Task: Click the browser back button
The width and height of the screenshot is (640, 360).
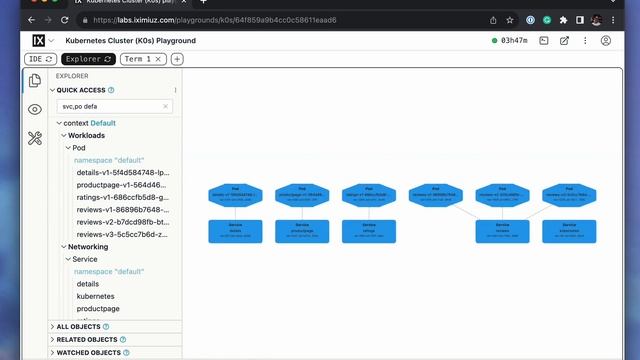Action: click(31, 20)
